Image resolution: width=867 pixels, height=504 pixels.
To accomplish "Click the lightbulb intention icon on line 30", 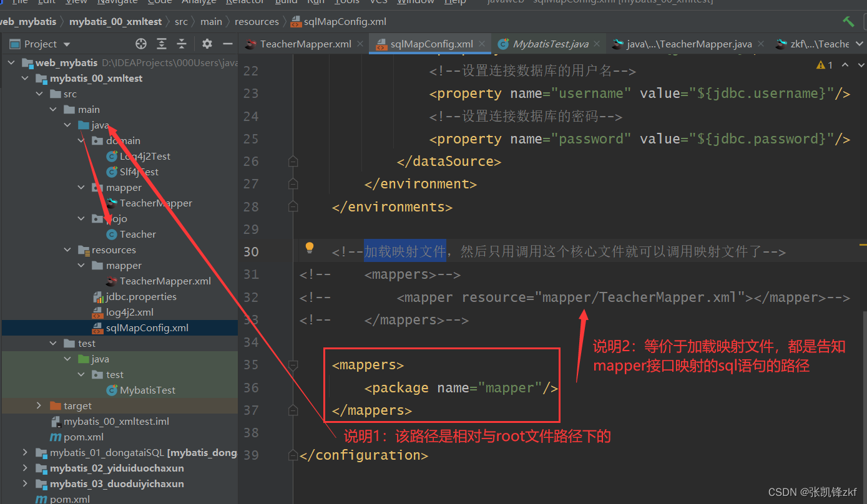I will [309, 248].
